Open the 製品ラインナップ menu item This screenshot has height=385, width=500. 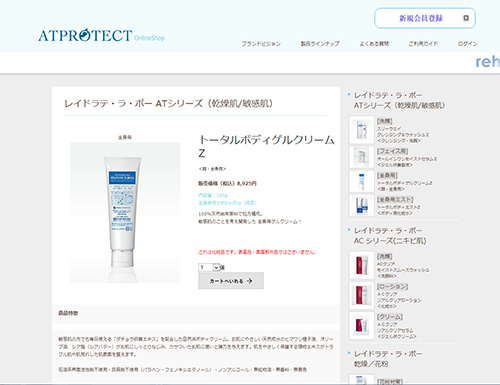[x=320, y=44]
